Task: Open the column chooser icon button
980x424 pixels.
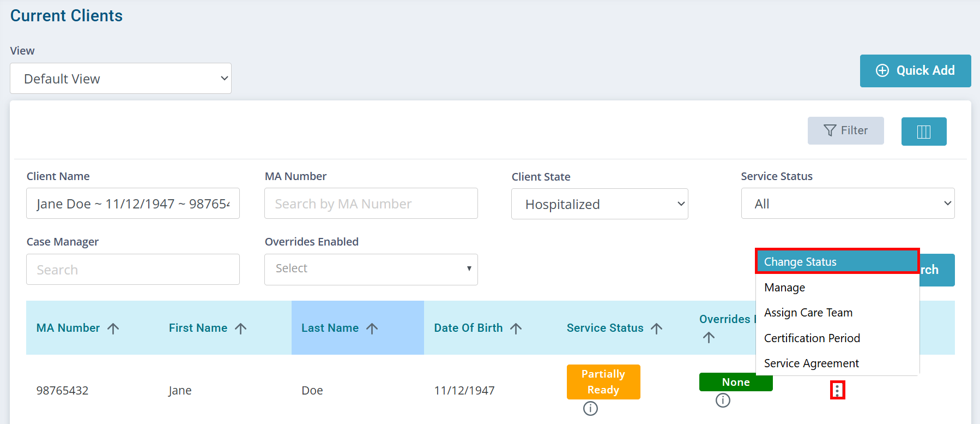Action: point(924,132)
